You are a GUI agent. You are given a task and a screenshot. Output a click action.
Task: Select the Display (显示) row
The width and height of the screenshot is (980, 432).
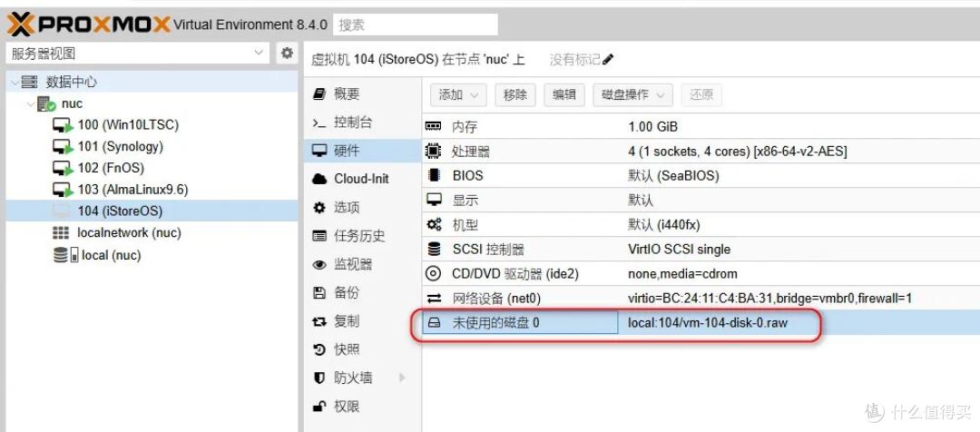click(701, 200)
